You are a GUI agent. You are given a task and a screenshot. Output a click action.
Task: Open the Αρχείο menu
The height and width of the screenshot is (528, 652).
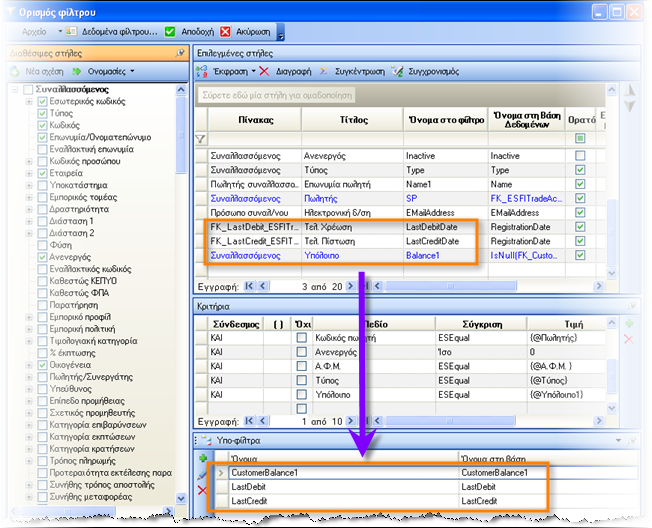35,32
